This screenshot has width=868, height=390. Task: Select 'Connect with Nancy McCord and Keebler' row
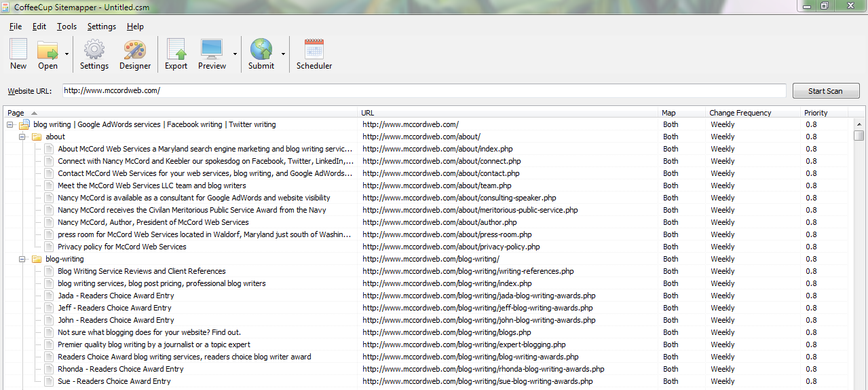(428, 161)
